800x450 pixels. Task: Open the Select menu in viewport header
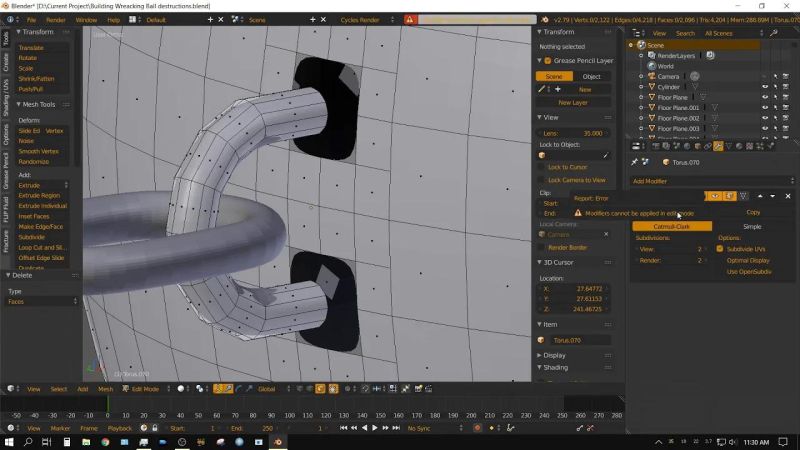click(x=59, y=389)
